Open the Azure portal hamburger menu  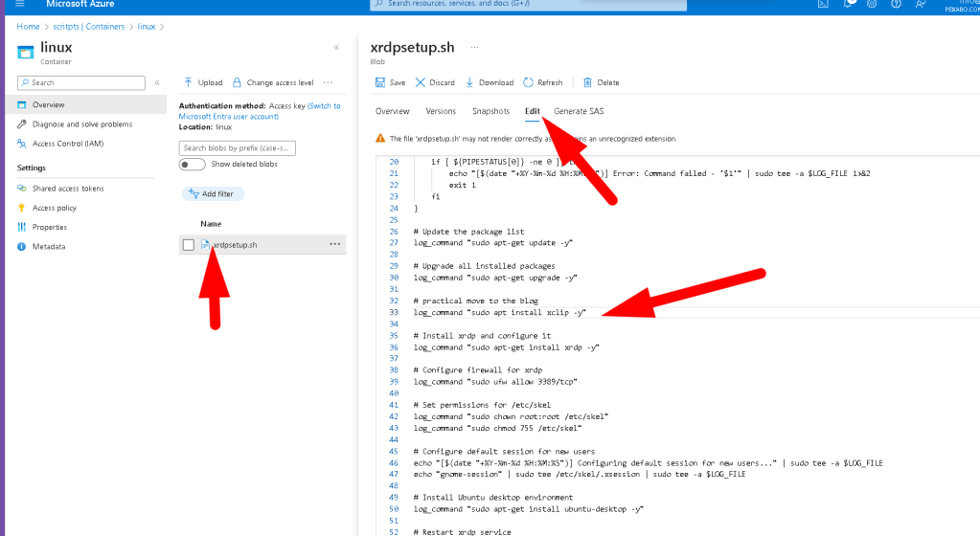19,4
